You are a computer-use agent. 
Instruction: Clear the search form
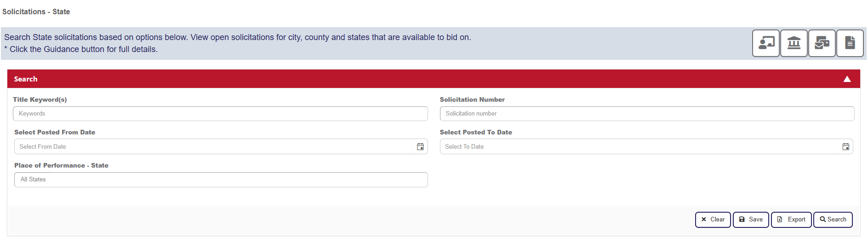(713, 220)
